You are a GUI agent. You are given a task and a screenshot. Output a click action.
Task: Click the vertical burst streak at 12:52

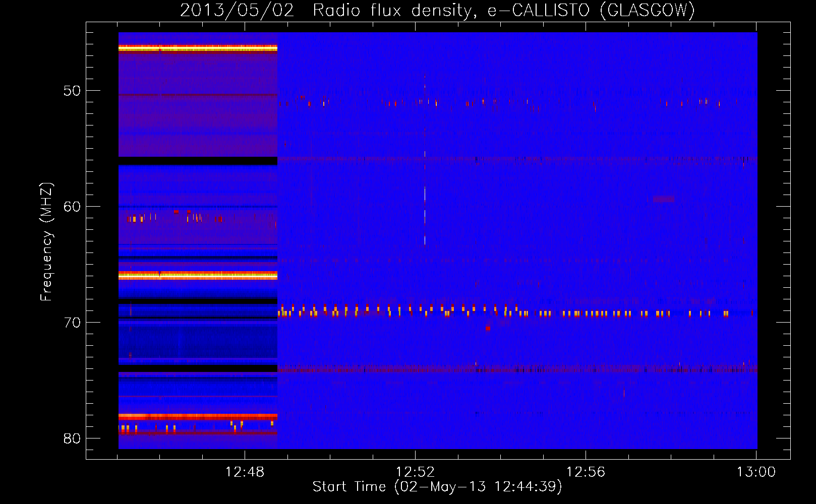(x=425, y=161)
